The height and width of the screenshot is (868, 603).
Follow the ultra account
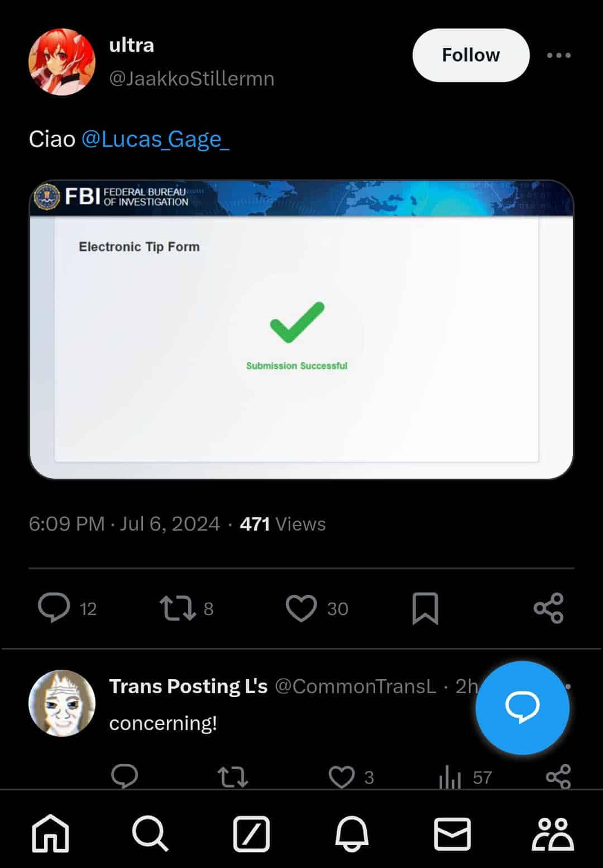[x=471, y=55]
